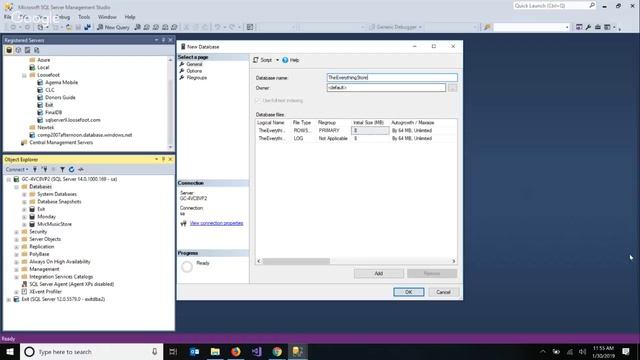Screen dimensions: 640x360
Task: Click the Connect Object Explorer plug icon
Action: click(x=35, y=169)
